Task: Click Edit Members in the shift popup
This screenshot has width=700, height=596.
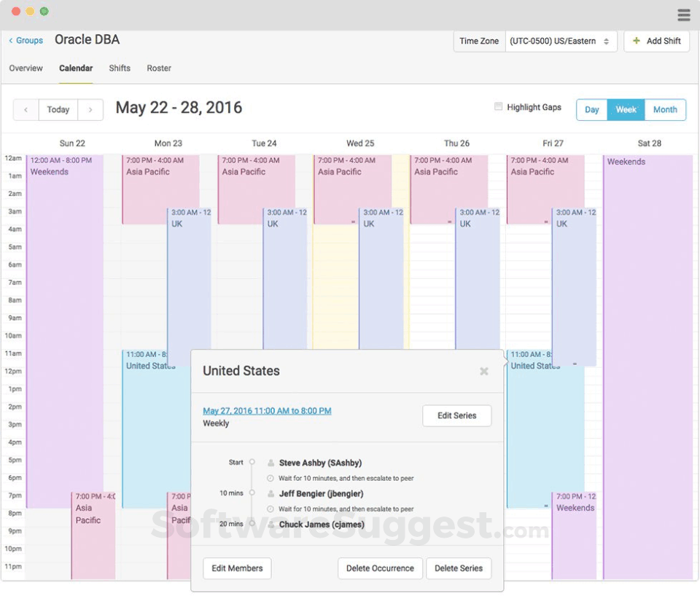Action: point(236,568)
